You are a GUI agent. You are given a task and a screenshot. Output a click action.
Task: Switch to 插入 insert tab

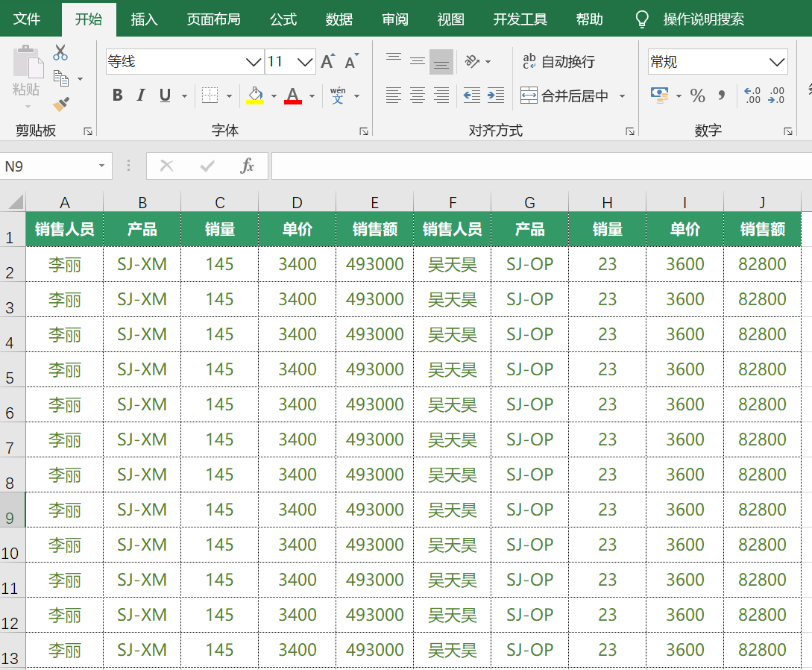click(x=144, y=19)
